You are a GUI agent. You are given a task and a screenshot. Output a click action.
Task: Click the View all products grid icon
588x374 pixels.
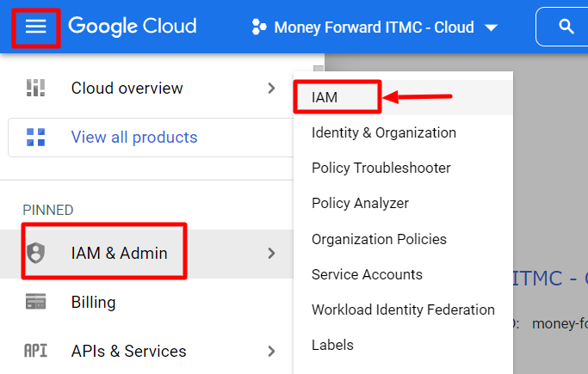pos(35,137)
